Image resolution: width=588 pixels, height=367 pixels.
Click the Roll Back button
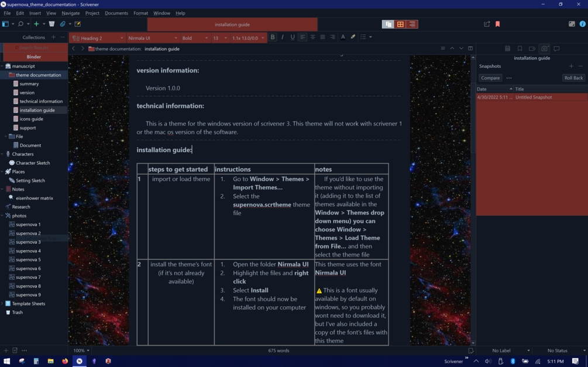pos(573,78)
